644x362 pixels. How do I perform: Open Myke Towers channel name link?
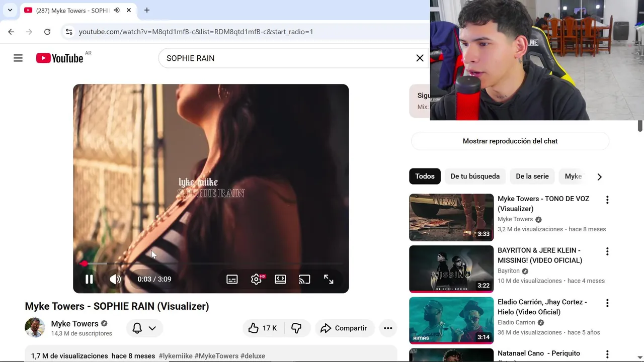click(74, 323)
